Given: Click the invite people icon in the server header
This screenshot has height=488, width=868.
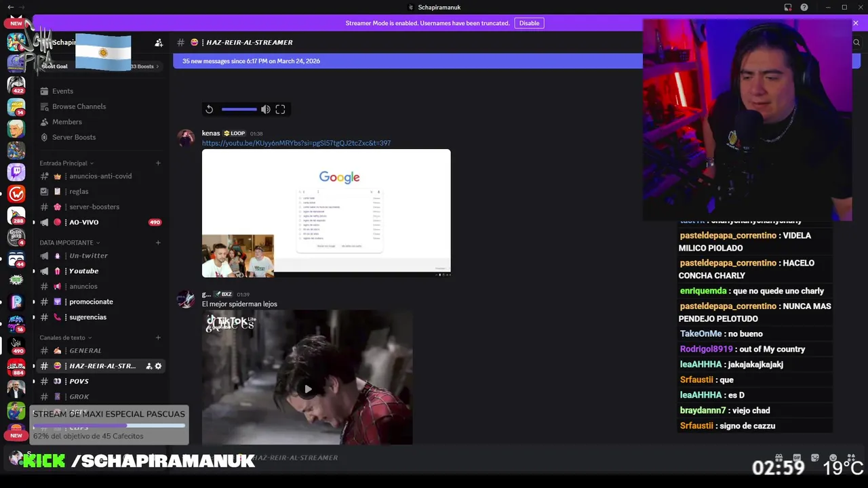Looking at the screenshot, I should point(159,42).
